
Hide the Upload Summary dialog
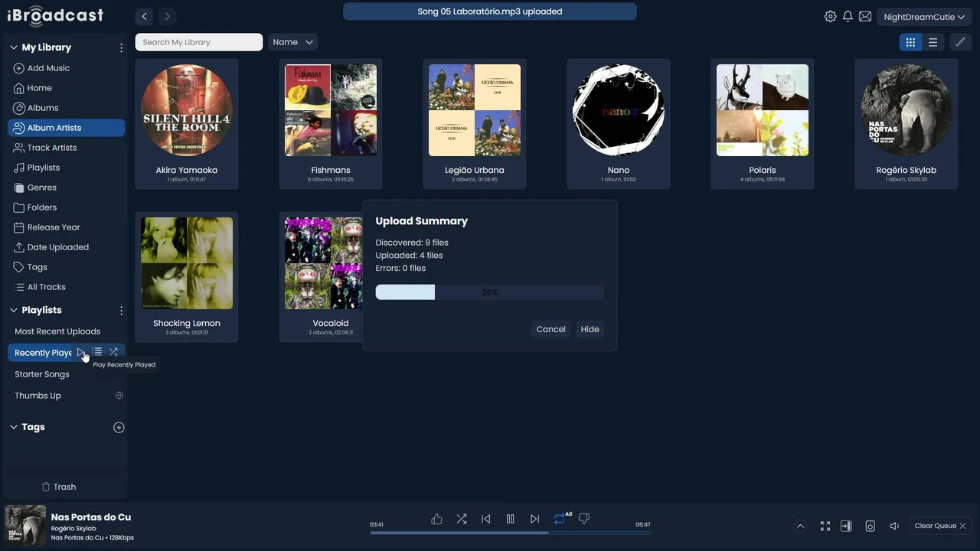pyautogui.click(x=590, y=329)
